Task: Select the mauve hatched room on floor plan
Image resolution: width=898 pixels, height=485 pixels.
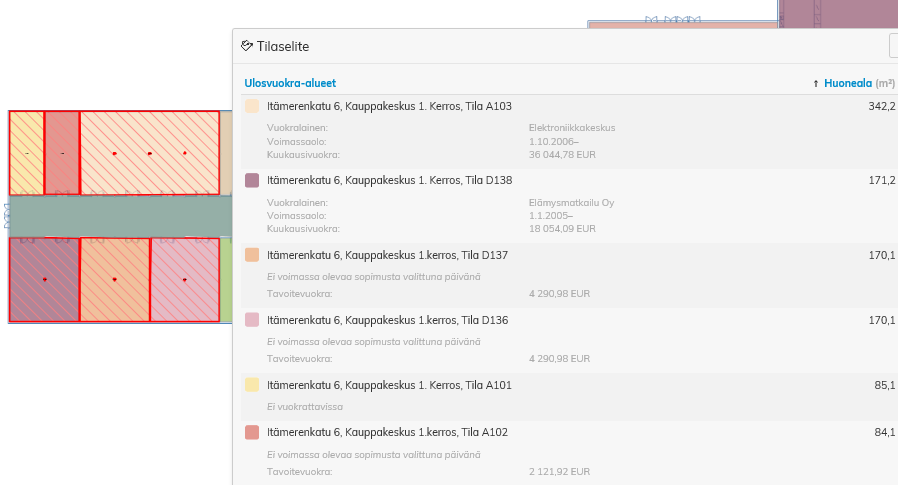Action: pyautogui.click(x=44, y=280)
